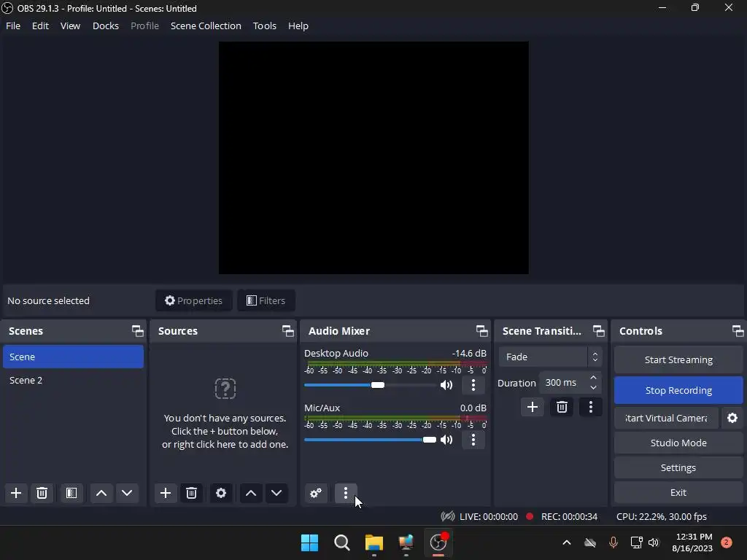The image size is (747, 560).
Task: Open File Explorer from taskbar
Action: [374, 542]
